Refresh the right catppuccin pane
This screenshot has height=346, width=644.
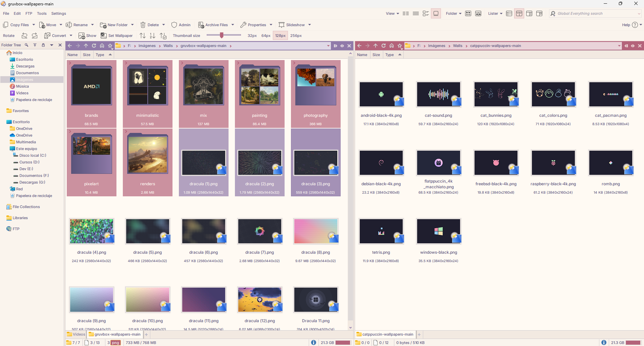pyautogui.click(x=384, y=46)
